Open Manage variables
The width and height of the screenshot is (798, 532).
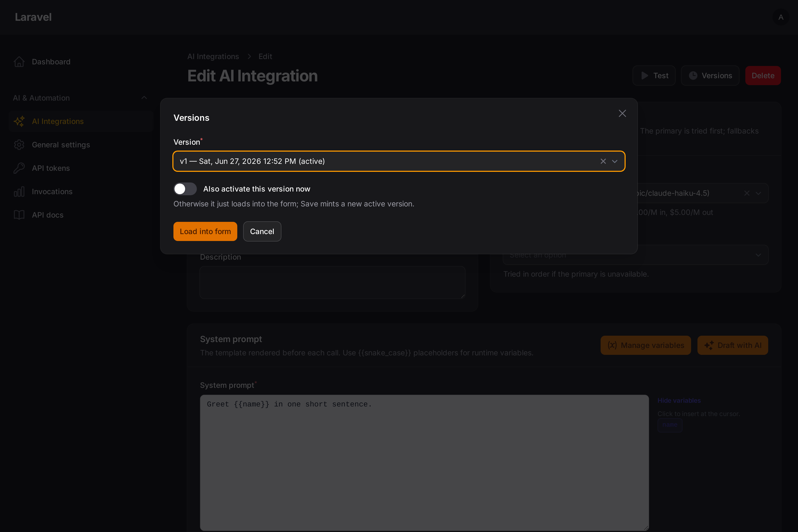646,345
